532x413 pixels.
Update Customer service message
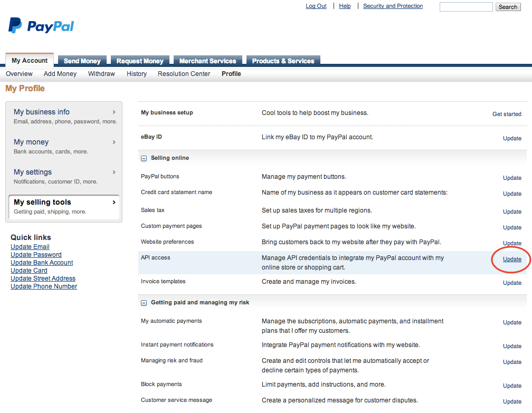coord(512,401)
